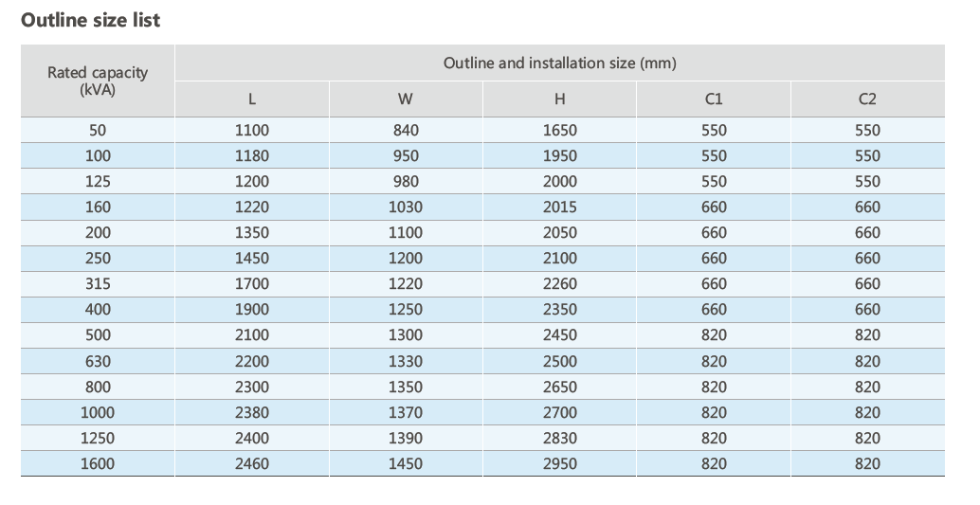Click the C2 value in the 125 kVA row
Viewport: 980px width, 505px height.
[x=866, y=182]
